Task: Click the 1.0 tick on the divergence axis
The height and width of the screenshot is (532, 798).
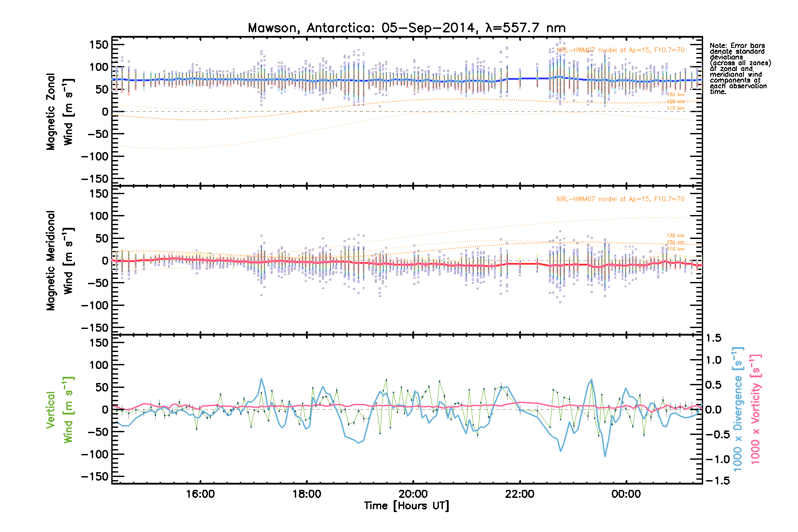Action: click(713, 360)
